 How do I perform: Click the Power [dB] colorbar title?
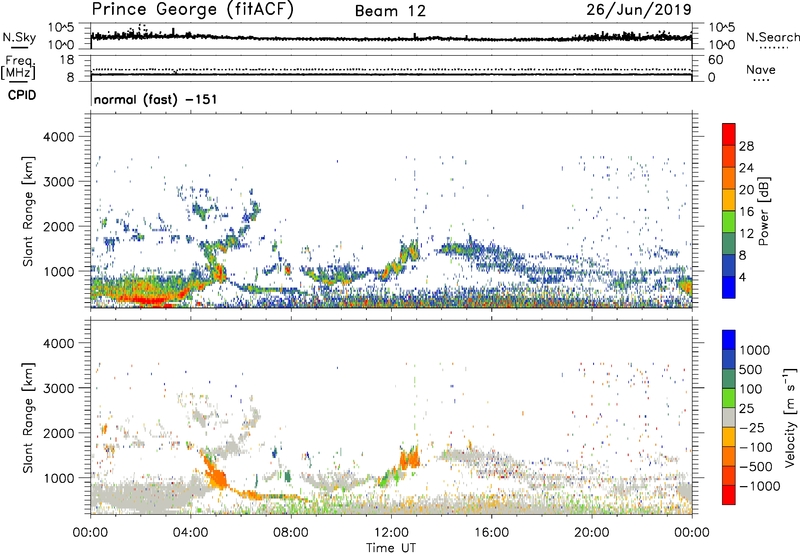click(x=764, y=211)
